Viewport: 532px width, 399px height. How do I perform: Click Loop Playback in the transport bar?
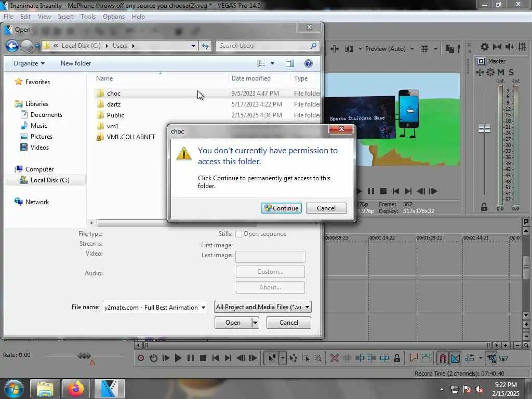click(x=153, y=358)
